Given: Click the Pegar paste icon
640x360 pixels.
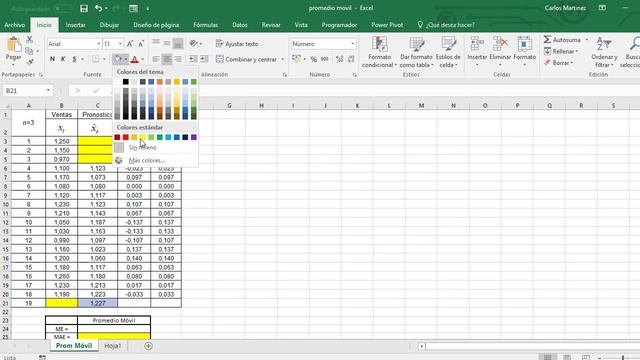Looking at the screenshot, I should click(13, 45).
